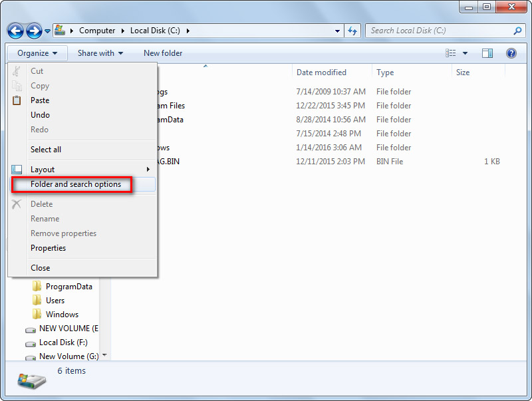Click the Organize toolbar button
Screen dimensions: 532x401
(x=37, y=53)
